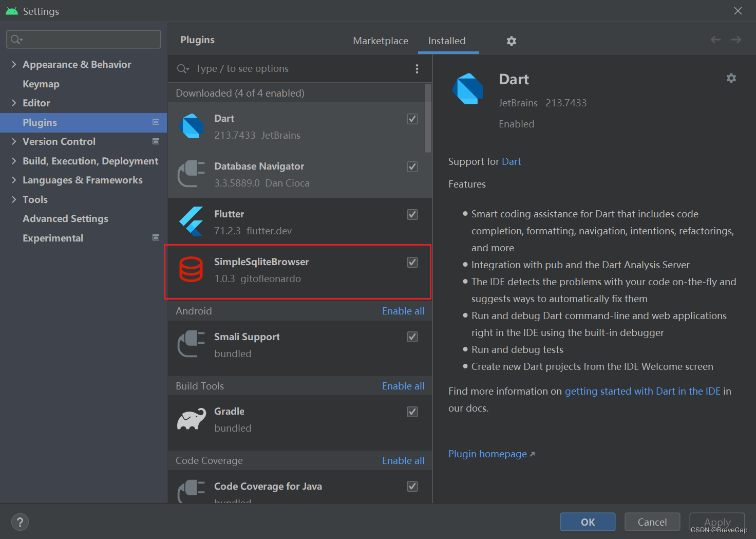Click the Smali Support plug icon
Viewport: 756px width, 539px height.
pos(191,344)
